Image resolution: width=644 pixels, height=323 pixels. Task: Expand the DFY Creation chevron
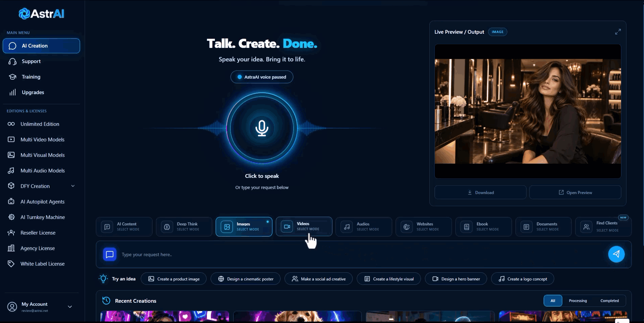pyautogui.click(x=73, y=186)
